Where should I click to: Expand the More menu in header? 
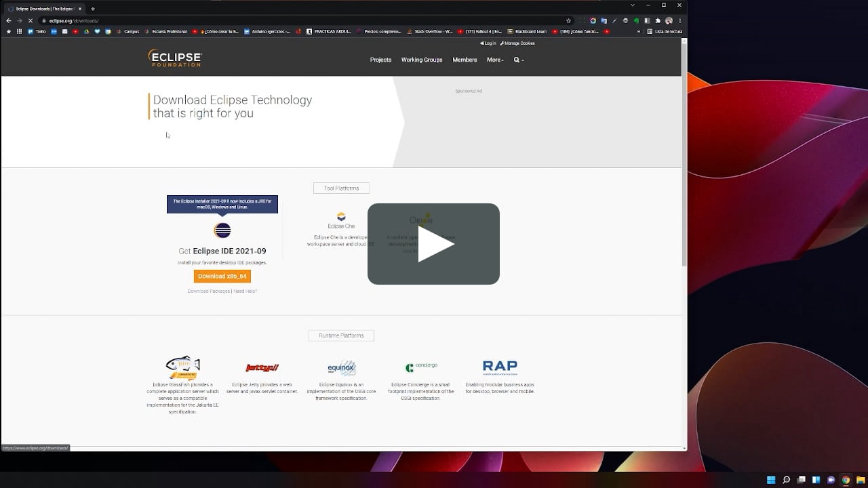click(x=495, y=60)
